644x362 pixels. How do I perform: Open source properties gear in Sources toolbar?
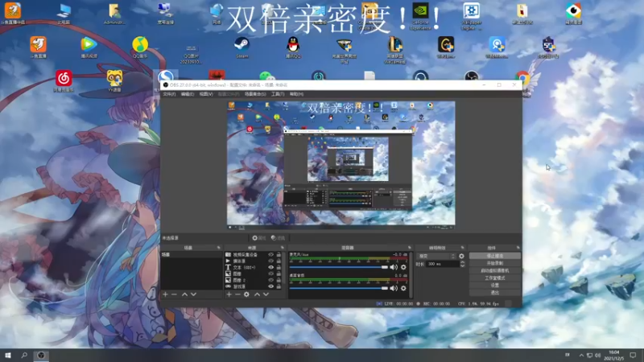(x=246, y=294)
